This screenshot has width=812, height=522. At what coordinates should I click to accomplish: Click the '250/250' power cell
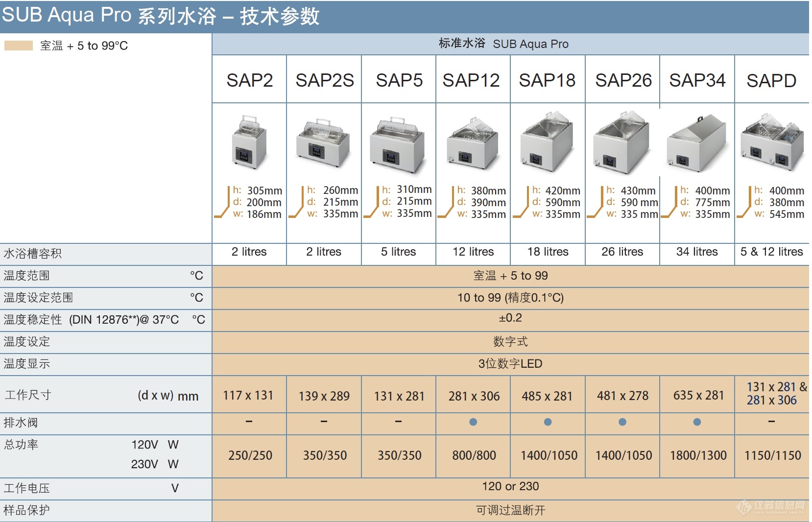pyautogui.click(x=250, y=455)
